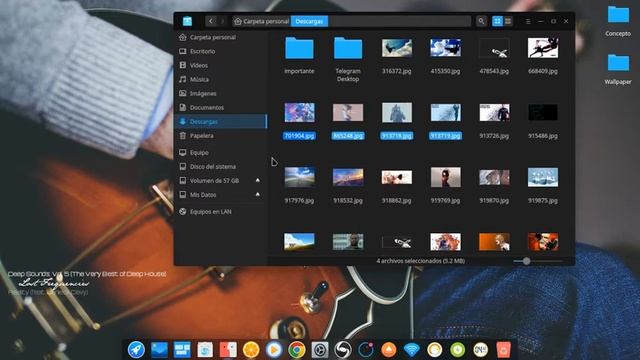Select Descargas in the sidebar
The image size is (640, 360).
[220, 122]
